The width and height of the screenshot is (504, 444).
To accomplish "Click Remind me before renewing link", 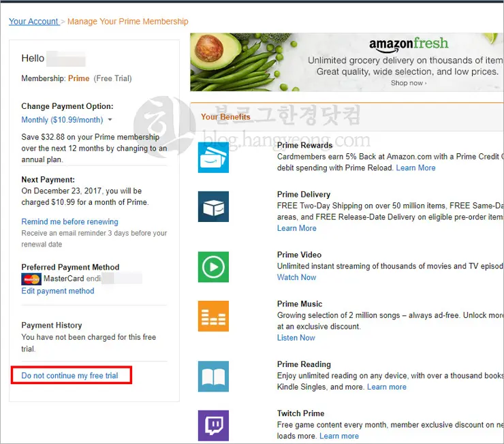I will click(69, 222).
